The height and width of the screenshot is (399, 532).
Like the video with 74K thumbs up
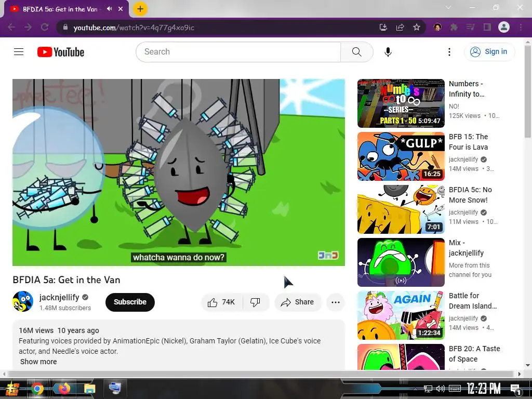point(222,302)
